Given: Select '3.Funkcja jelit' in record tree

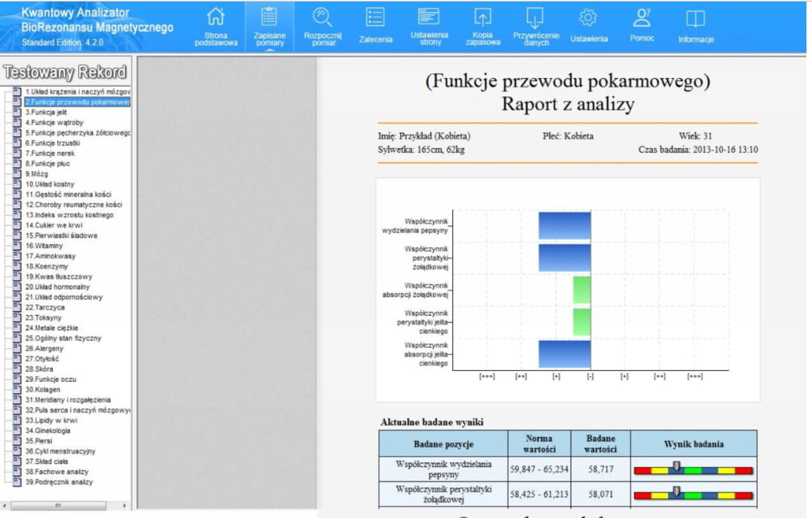Looking at the screenshot, I should point(45,112).
